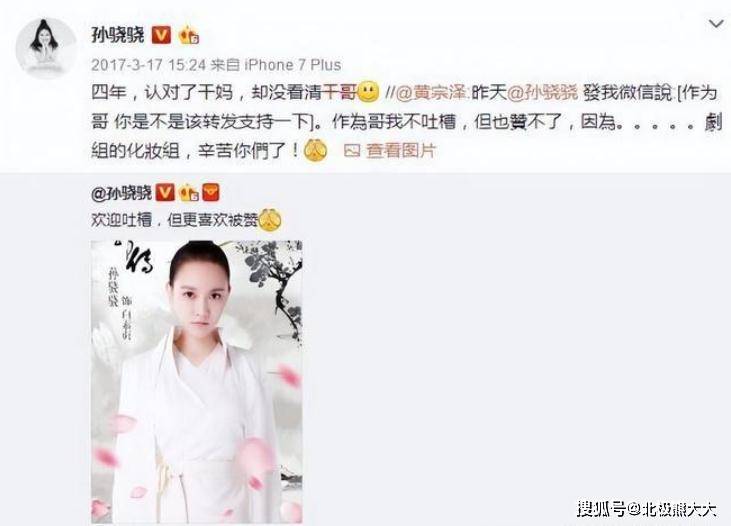Click red envelope icon in original post header
731x526 pixels.
(211, 193)
